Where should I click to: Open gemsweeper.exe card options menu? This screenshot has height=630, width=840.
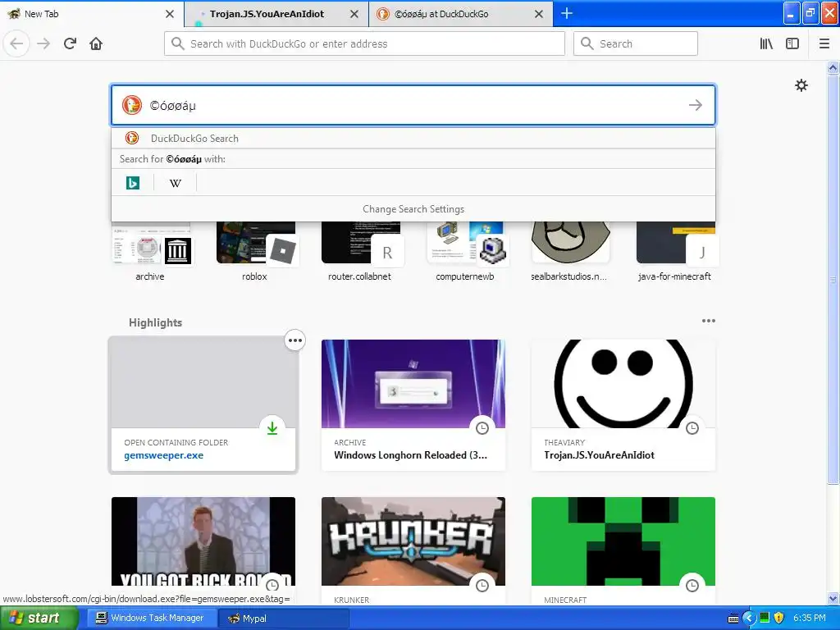(294, 340)
